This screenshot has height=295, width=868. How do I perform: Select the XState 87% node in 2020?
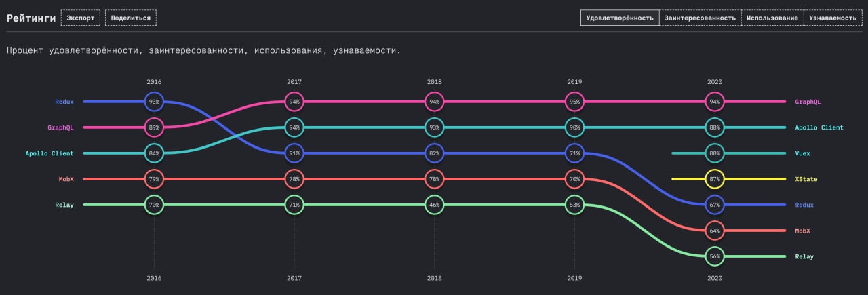pos(715,179)
